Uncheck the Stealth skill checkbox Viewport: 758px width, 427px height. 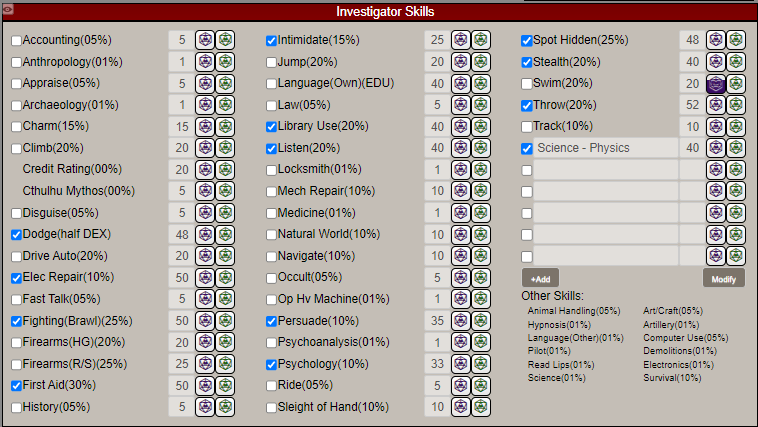(x=527, y=62)
